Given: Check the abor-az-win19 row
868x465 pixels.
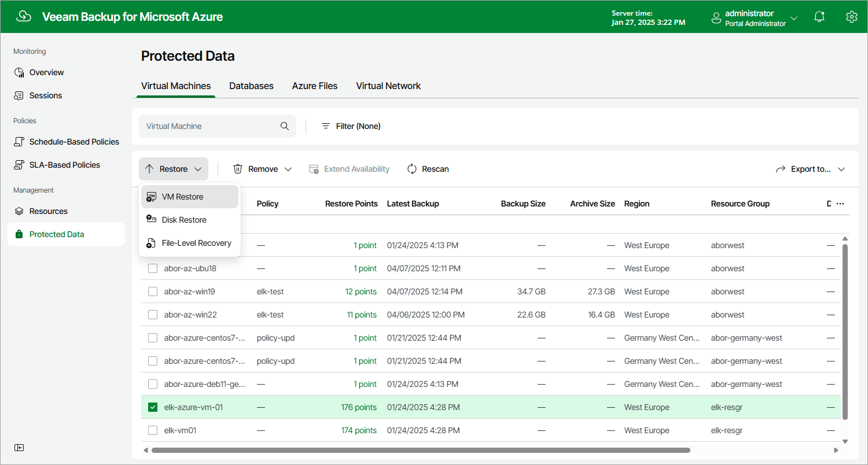Looking at the screenshot, I should coord(152,291).
